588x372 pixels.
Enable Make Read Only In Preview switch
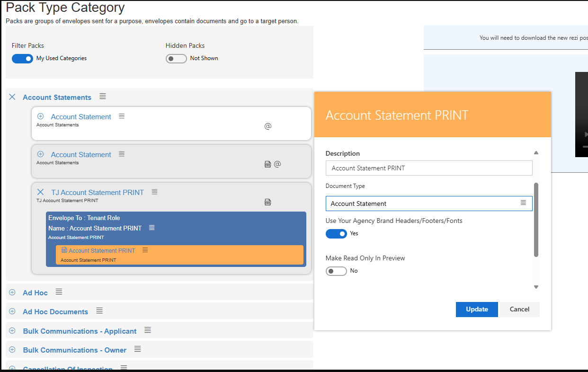point(336,271)
